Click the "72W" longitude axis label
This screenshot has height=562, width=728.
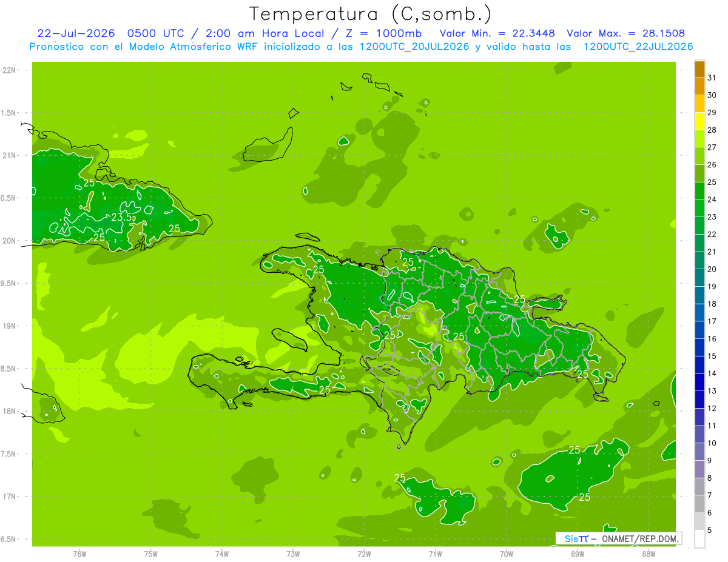[x=364, y=554]
